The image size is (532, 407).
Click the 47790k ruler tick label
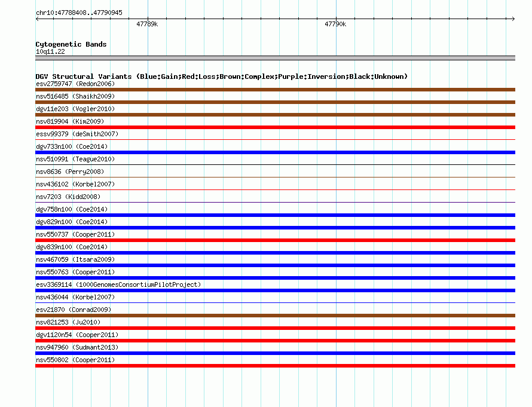(335, 24)
